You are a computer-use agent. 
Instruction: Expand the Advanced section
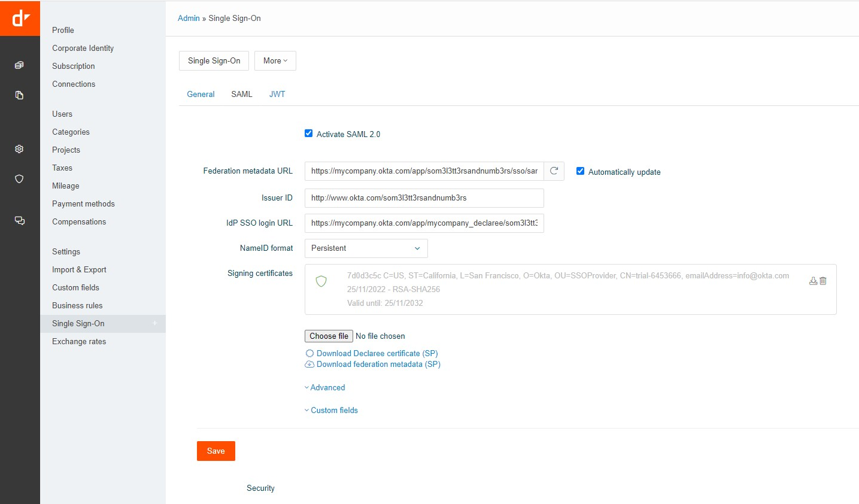327,388
